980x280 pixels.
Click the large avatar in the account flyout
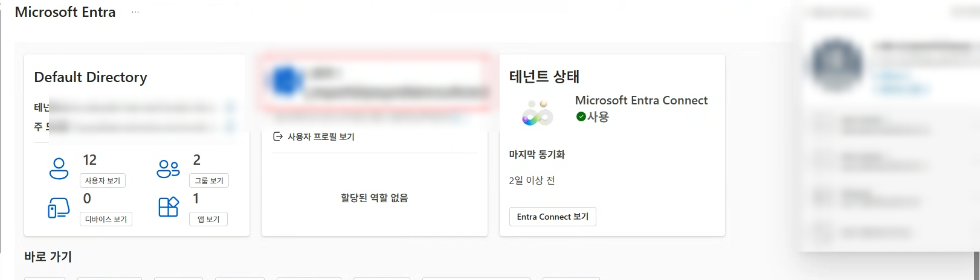(837, 63)
